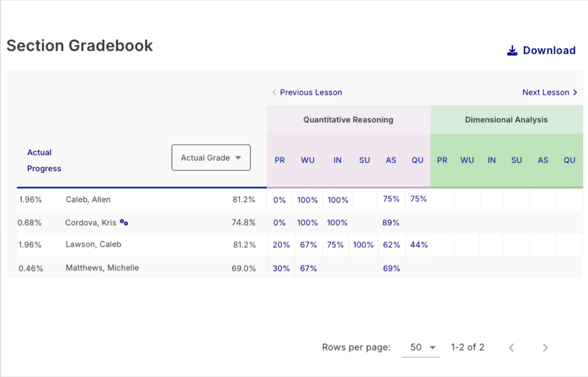Click gear icon beside Cordova, Kris
The image size is (588, 377).
click(124, 222)
